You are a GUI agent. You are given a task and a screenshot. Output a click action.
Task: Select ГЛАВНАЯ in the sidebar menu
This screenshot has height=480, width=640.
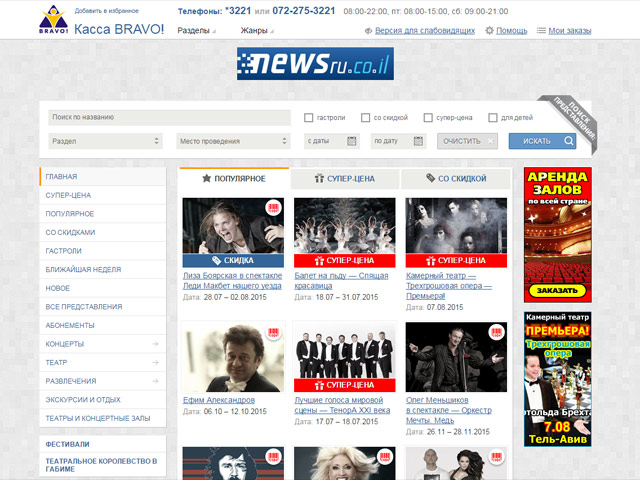tap(103, 177)
